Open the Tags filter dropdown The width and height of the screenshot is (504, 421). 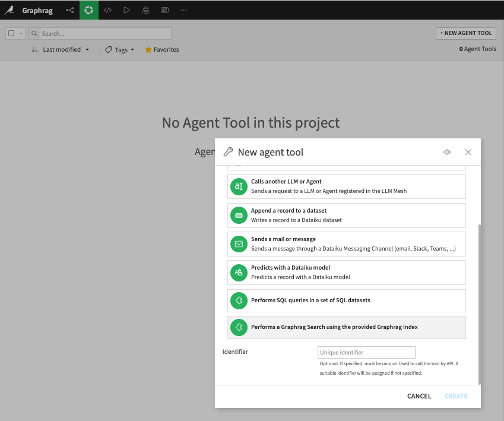(120, 50)
